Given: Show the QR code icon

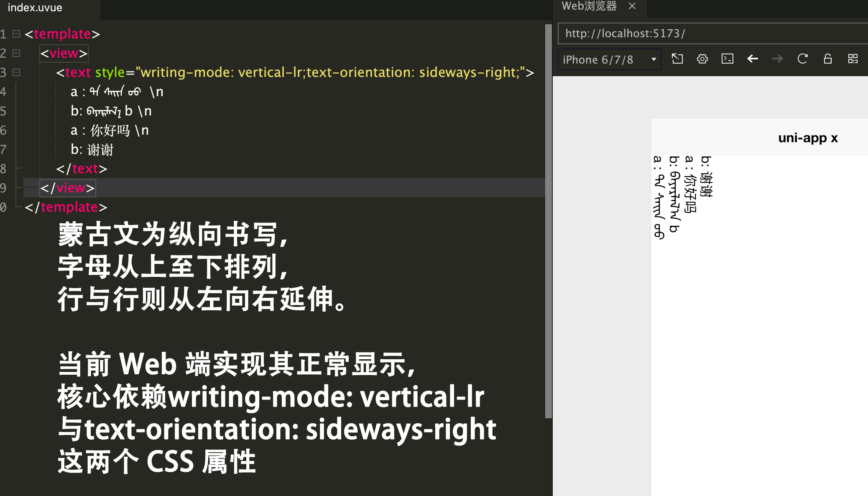Looking at the screenshot, I should 853,59.
